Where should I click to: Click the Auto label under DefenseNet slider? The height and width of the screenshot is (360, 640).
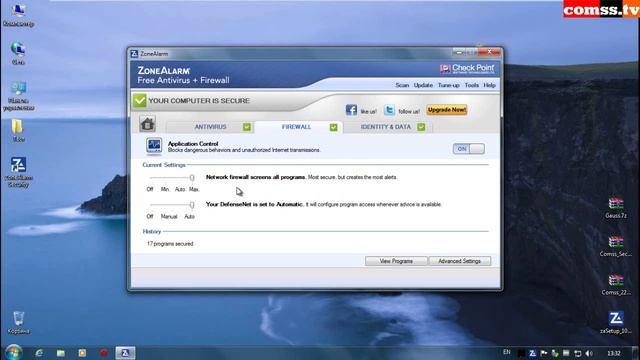(x=189, y=217)
